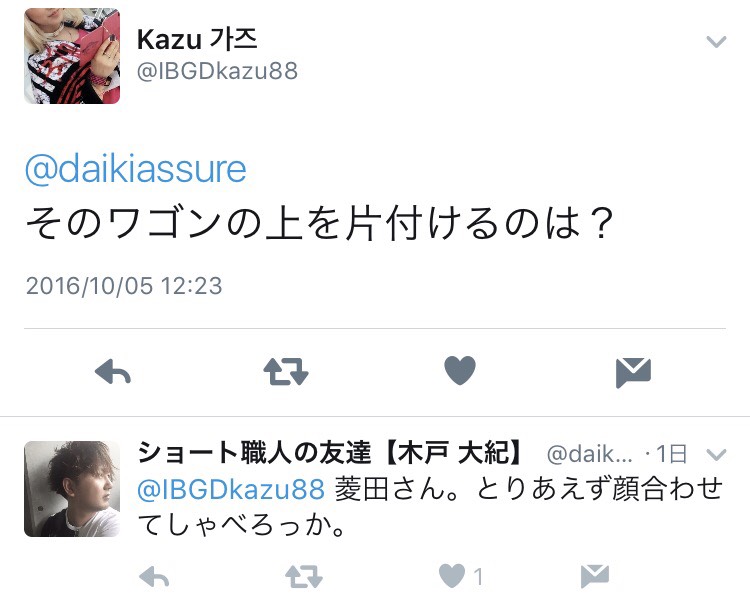The height and width of the screenshot is (594, 750).
Task: Retweet Kazu's main tweet
Action: (286, 372)
